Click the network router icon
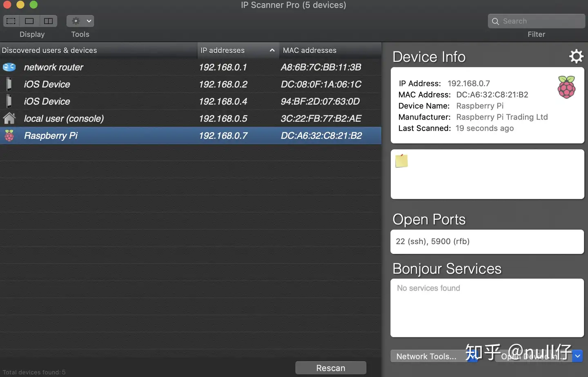The image size is (588, 377). pyautogui.click(x=9, y=67)
